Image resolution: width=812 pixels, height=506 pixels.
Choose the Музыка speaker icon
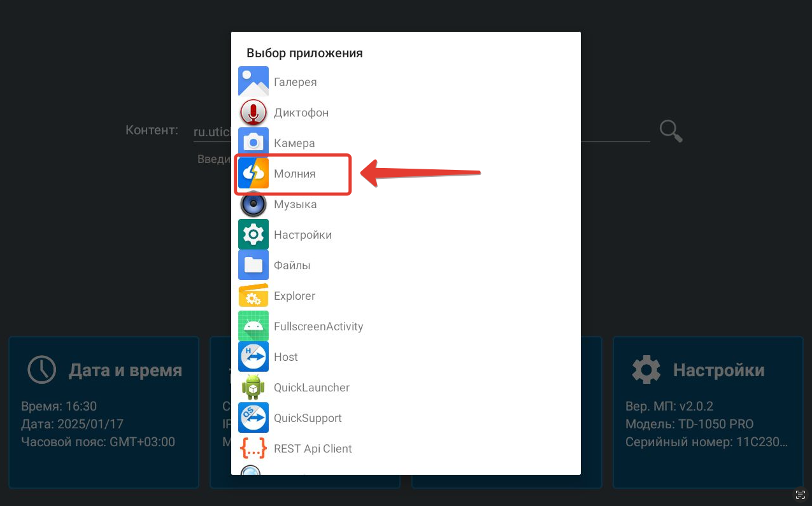253,204
